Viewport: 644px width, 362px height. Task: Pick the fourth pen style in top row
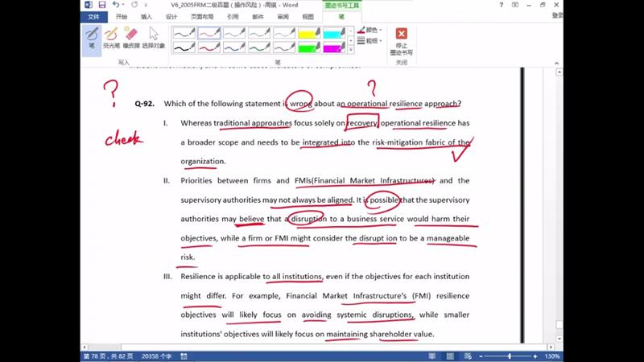[258, 33]
